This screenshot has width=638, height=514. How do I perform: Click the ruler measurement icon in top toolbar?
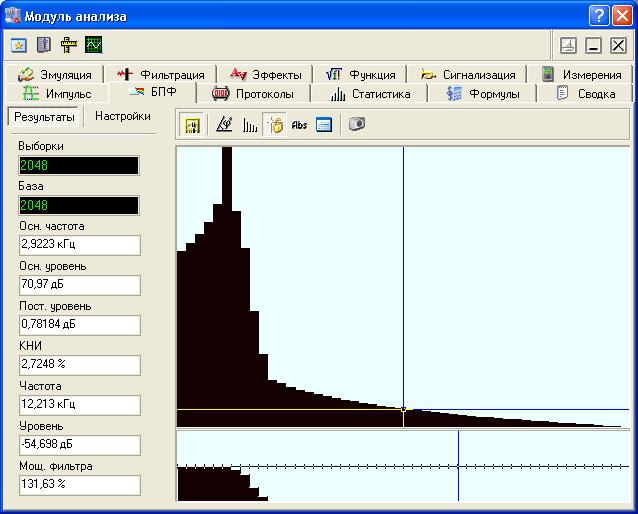tap(69, 45)
